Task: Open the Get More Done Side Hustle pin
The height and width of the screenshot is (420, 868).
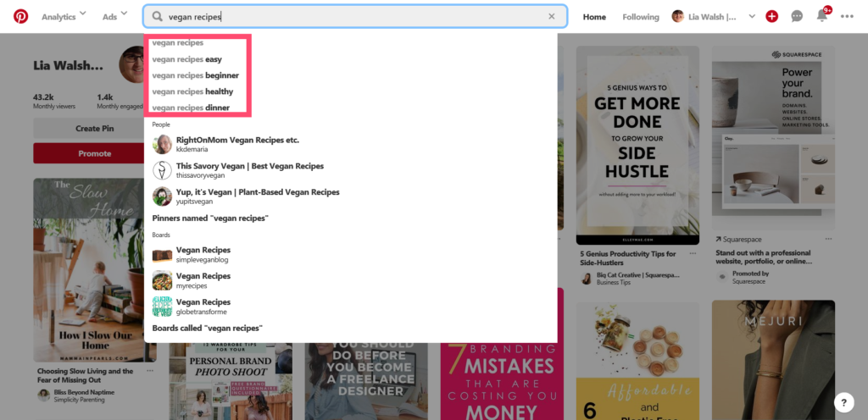Action: click(x=637, y=146)
